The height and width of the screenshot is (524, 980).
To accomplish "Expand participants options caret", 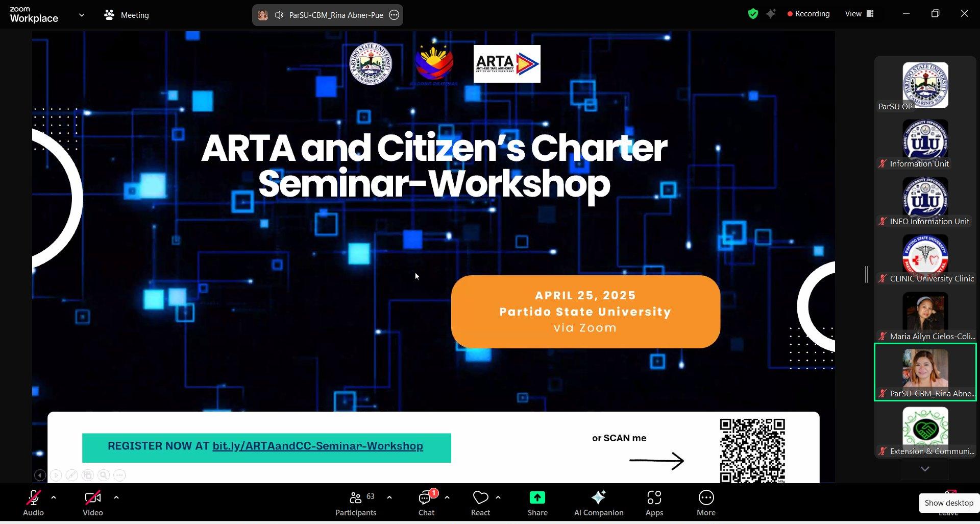I will click(389, 497).
